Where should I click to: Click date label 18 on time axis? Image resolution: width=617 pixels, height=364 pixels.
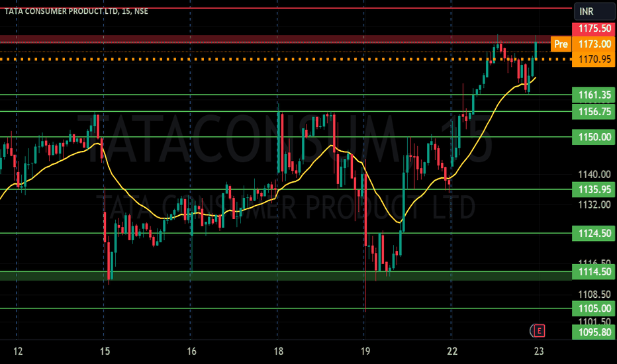coord(278,351)
